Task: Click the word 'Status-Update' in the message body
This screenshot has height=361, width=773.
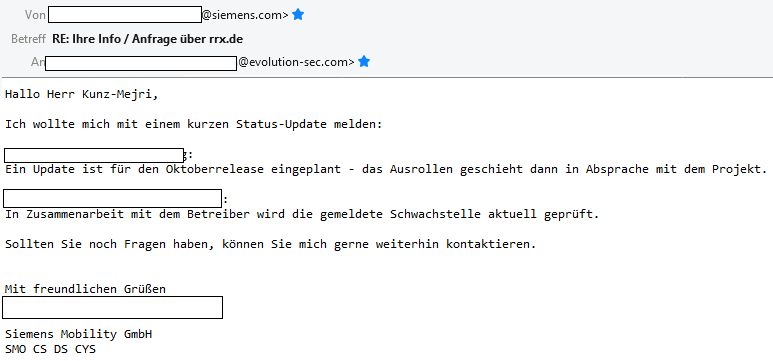Action: 281,124
